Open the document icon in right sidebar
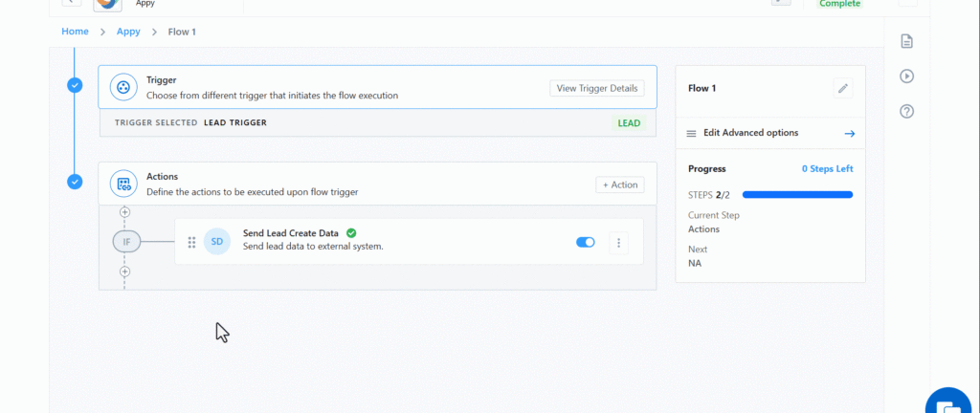 point(906,41)
